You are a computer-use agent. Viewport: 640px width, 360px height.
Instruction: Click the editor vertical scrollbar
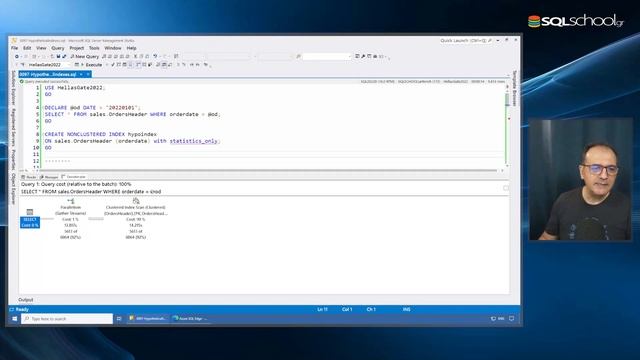507,126
